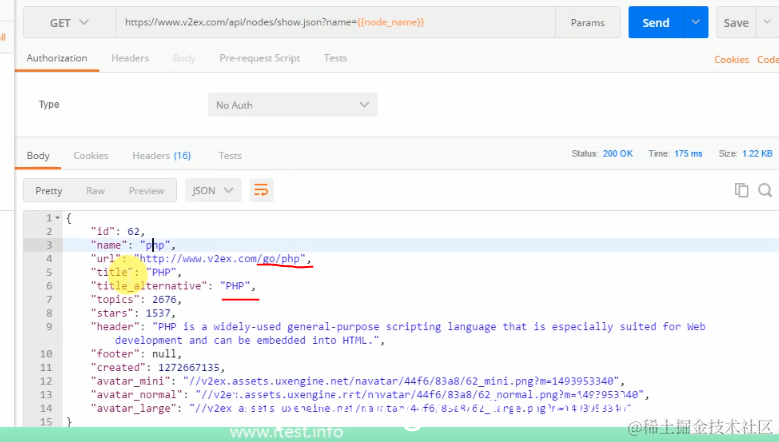This screenshot has width=779, height=442.
Task: Select the Raw view mode
Action: [95, 191]
